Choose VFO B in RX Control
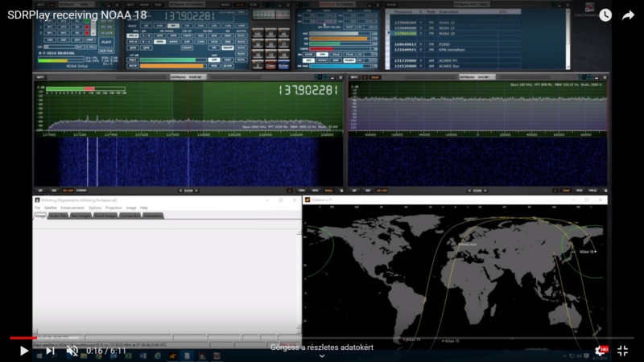Viewport: 644px width, 362px height. tap(133, 42)
